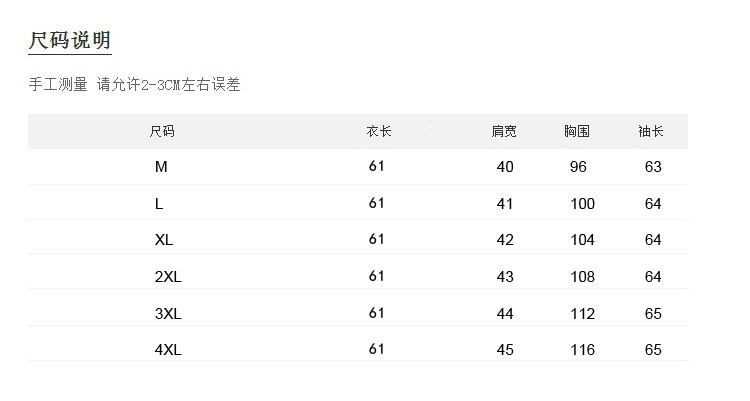Click the 胸围 column header
750x401 pixels.
click(577, 131)
